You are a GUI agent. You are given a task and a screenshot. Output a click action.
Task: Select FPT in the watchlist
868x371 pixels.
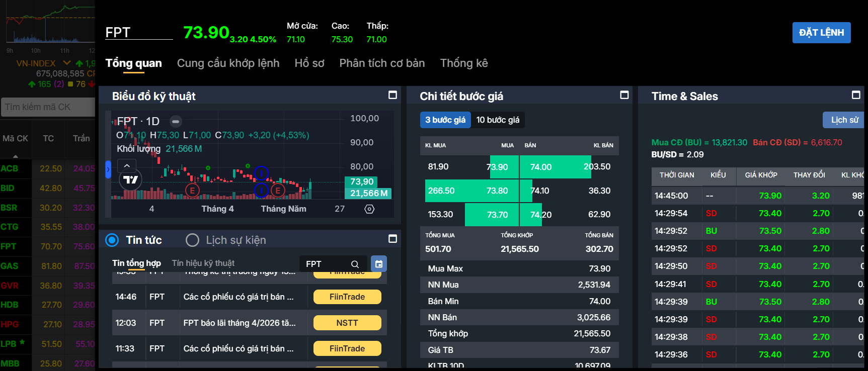[x=9, y=246]
